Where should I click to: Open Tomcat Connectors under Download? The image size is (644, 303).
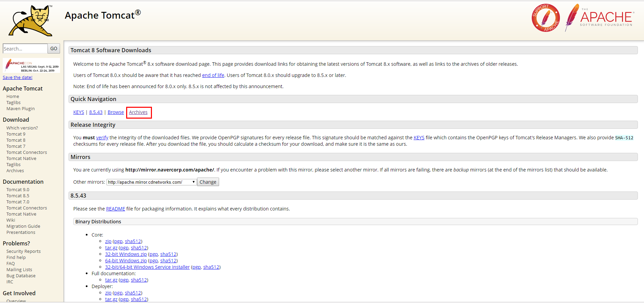pos(27,153)
